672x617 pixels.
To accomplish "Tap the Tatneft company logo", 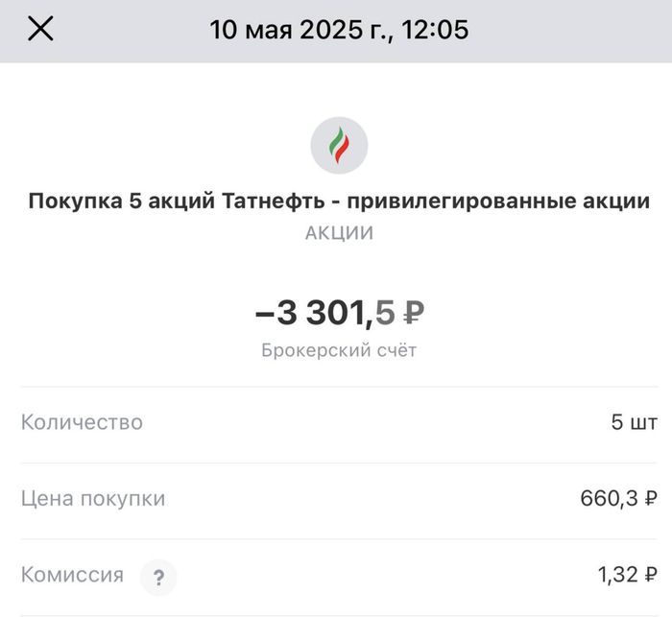I will pos(339,145).
